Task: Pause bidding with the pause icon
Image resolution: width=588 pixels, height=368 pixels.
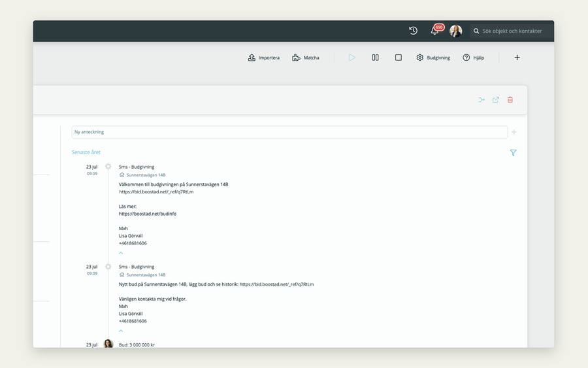Action: click(375, 58)
